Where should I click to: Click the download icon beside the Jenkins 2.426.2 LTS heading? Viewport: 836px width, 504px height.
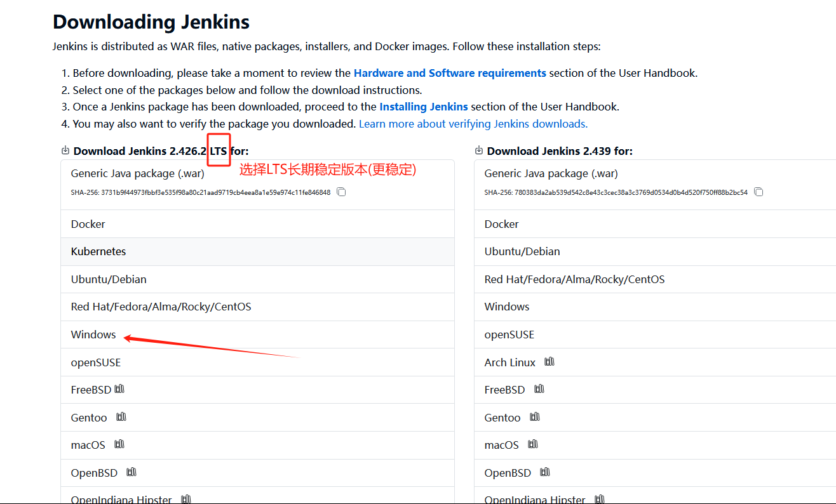[x=65, y=150]
